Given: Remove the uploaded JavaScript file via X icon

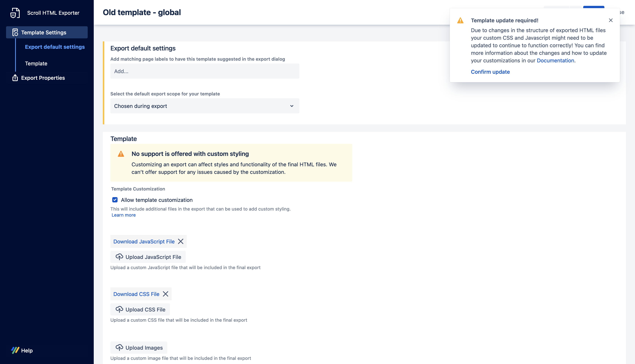Looking at the screenshot, I should pos(181,241).
